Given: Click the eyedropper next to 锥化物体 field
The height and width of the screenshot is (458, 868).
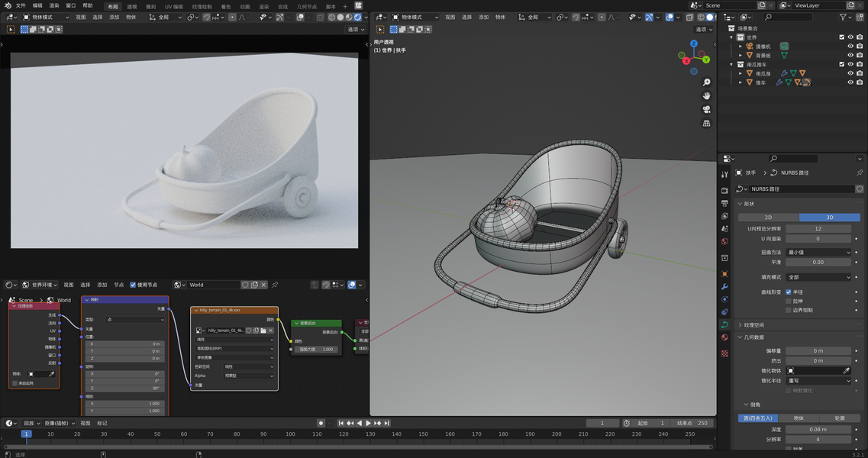Looking at the screenshot, I should 846,370.
